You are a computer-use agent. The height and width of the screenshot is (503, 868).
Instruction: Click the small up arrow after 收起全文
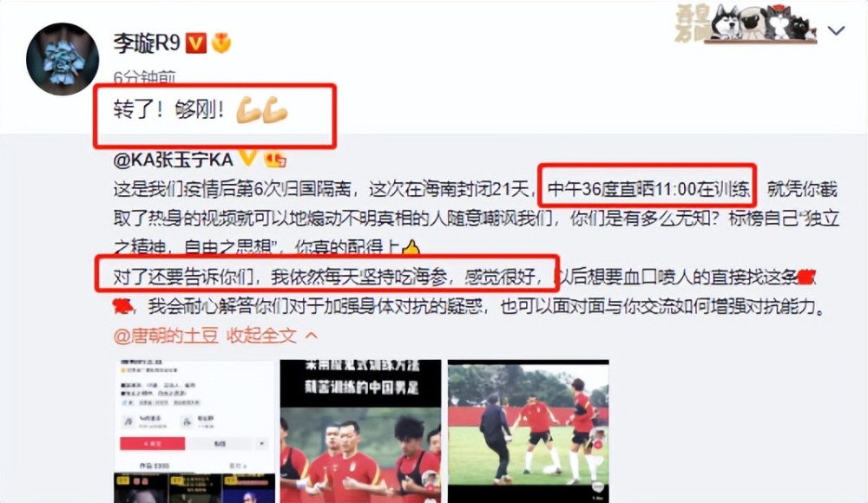click(312, 336)
